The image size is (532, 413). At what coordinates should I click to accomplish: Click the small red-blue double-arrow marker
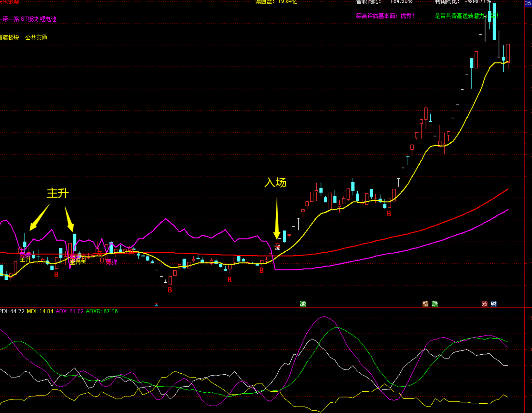point(157,304)
